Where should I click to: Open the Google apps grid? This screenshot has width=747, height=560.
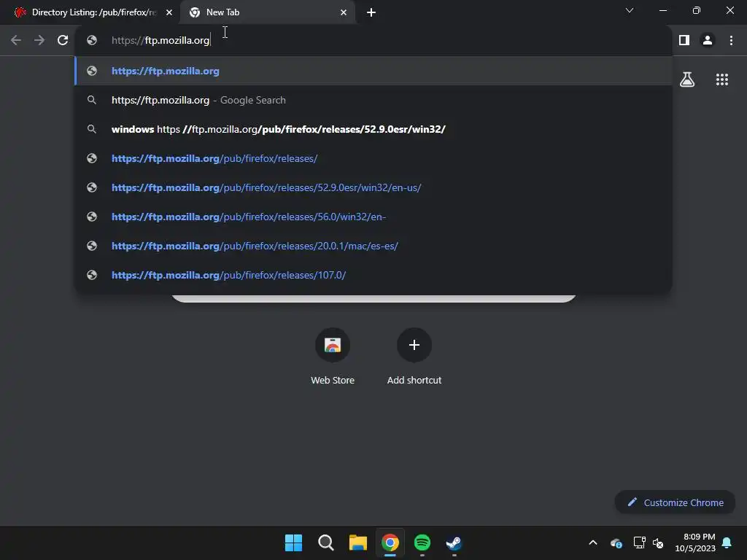pyautogui.click(x=722, y=79)
